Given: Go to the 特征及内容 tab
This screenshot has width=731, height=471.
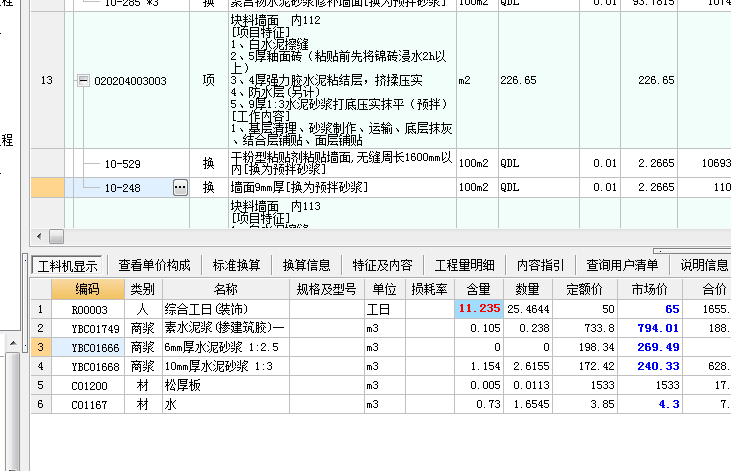Looking at the screenshot, I should [382, 265].
